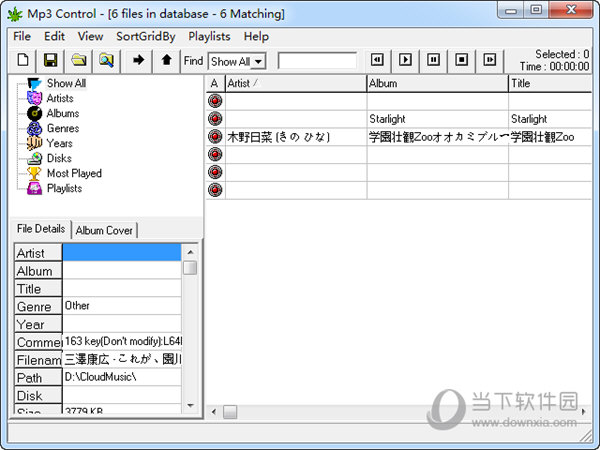The width and height of the screenshot is (600, 450).
Task: Open the Help menu
Action: (256, 36)
